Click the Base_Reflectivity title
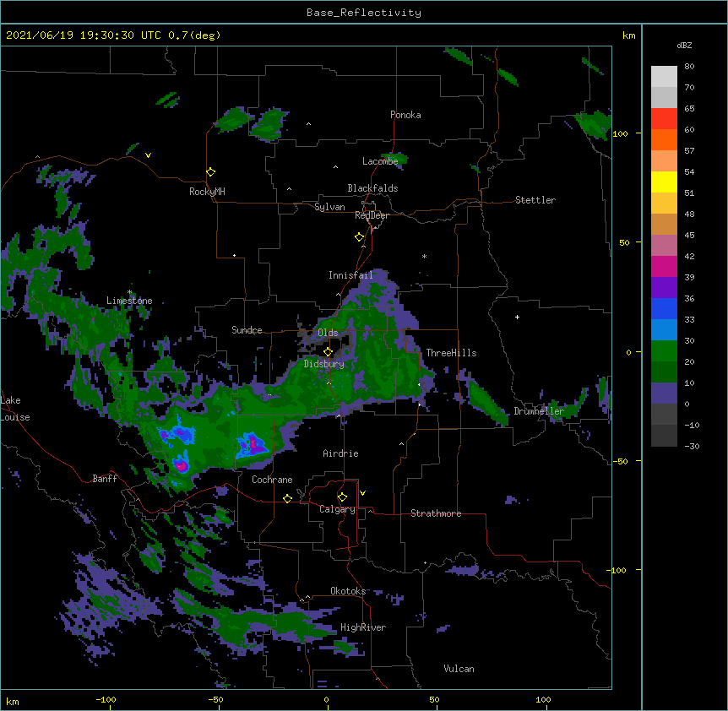Viewport: 728px width, 711px height. (x=364, y=13)
